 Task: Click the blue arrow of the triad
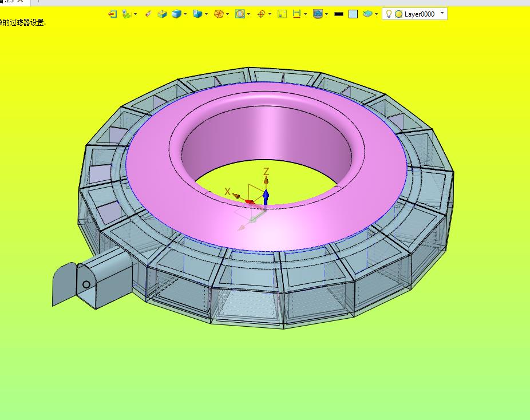click(x=266, y=197)
